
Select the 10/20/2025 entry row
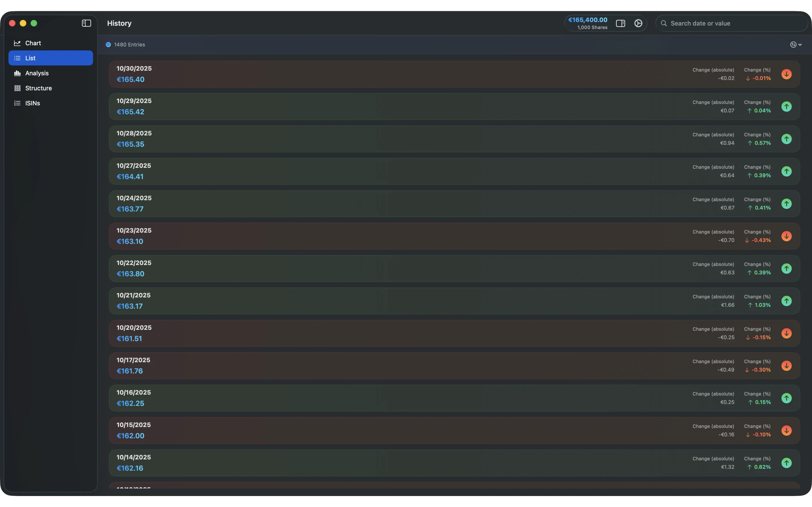403,333
